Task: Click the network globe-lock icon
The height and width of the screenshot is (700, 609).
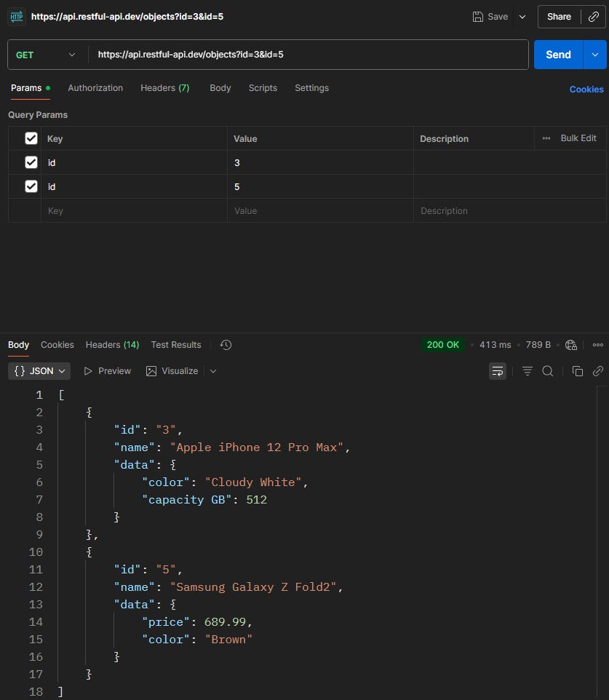Action: (x=571, y=345)
